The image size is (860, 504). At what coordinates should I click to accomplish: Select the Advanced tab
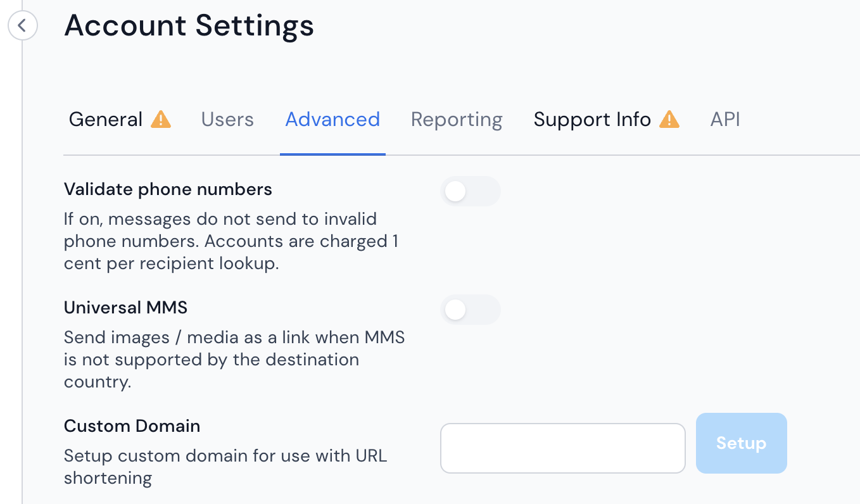click(x=332, y=119)
